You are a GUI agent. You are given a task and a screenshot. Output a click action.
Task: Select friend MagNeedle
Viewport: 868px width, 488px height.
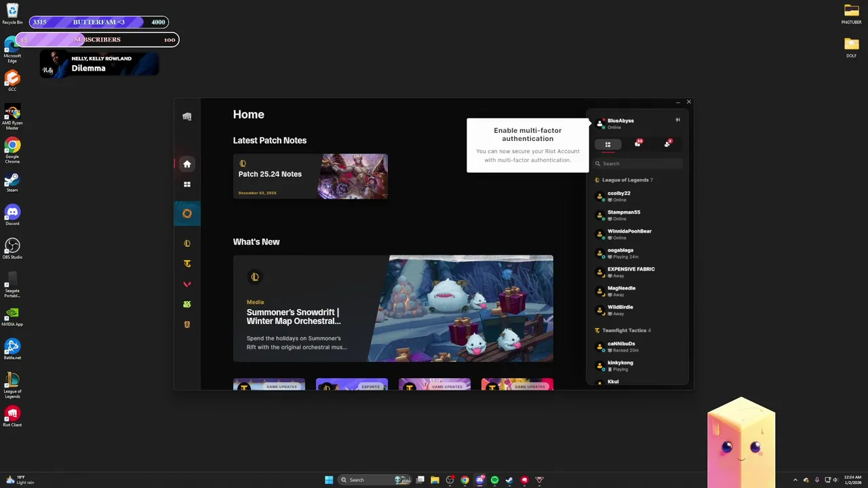click(x=637, y=291)
